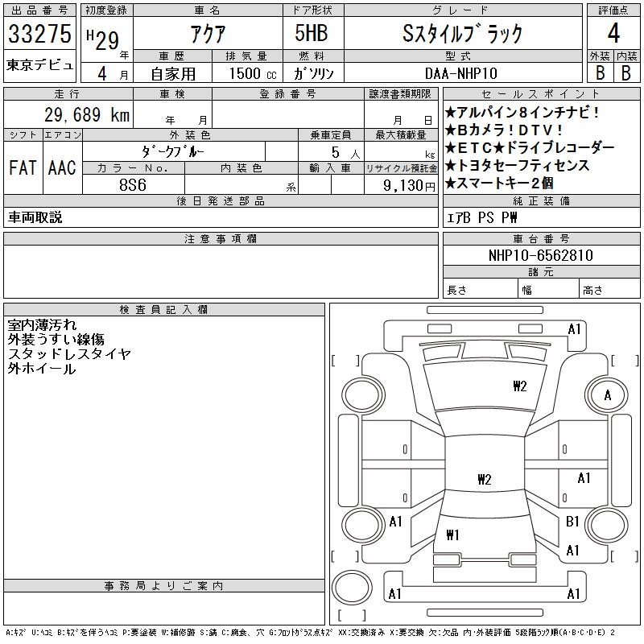Click the 初度登録 header
The image size is (644, 644).
click(x=106, y=10)
